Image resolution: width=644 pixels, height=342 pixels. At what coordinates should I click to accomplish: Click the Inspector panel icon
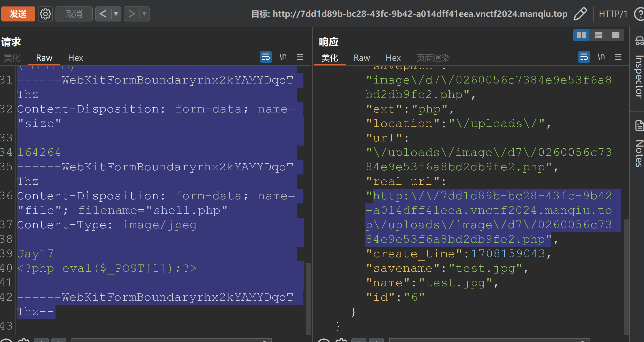pos(639,41)
